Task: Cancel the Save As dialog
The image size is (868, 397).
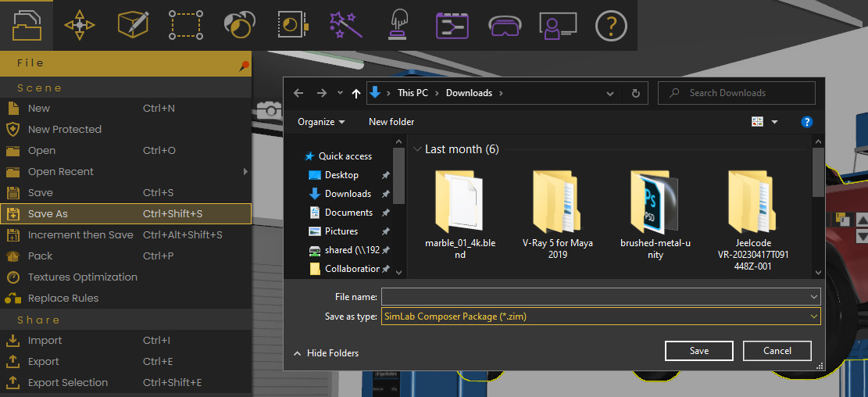Action: [x=777, y=351]
